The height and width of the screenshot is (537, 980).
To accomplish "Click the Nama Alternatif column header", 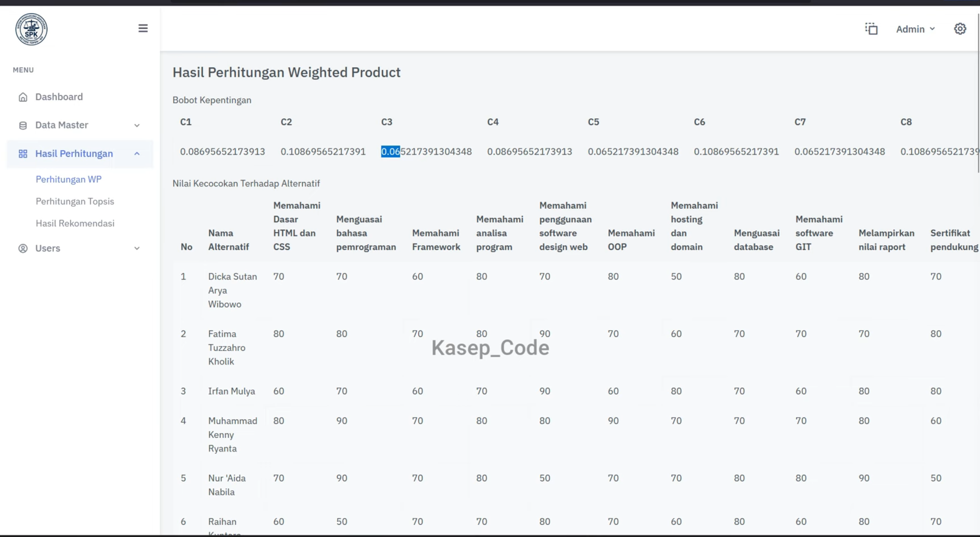I will (x=229, y=240).
